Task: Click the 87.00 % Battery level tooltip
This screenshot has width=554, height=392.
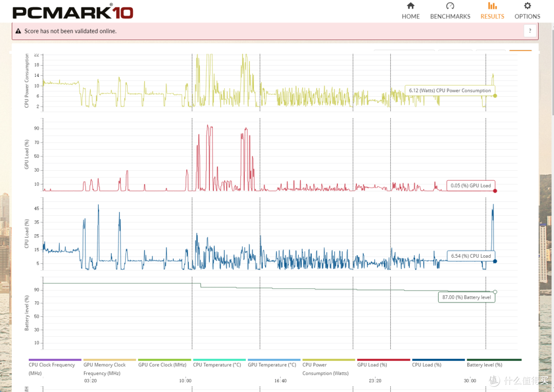Action: click(x=466, y=297)
